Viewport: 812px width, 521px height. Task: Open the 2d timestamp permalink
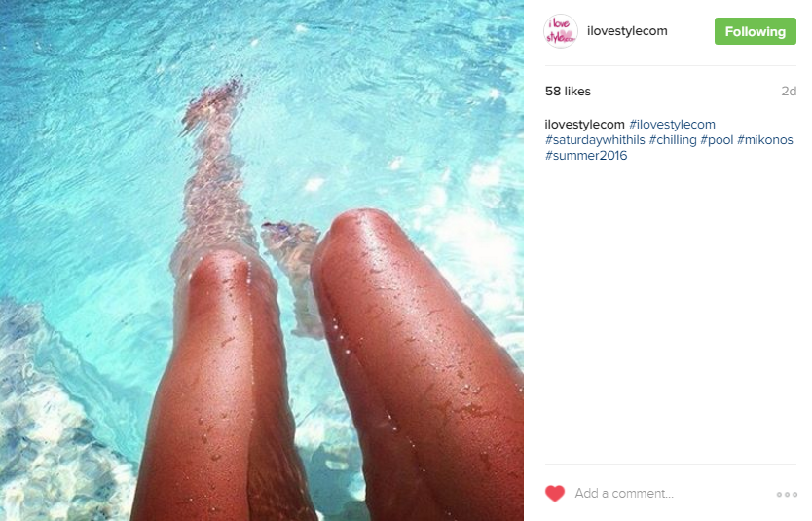click(x=789, y=92)
